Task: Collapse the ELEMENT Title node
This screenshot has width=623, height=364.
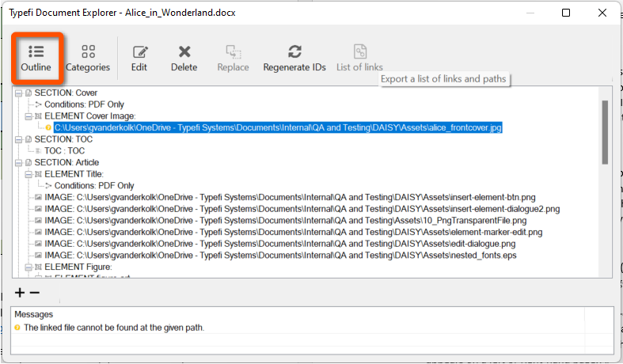Action: (28, 174)
